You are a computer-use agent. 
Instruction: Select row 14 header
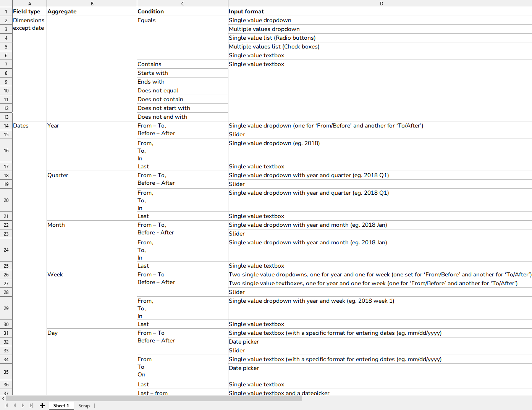[6, 126]
